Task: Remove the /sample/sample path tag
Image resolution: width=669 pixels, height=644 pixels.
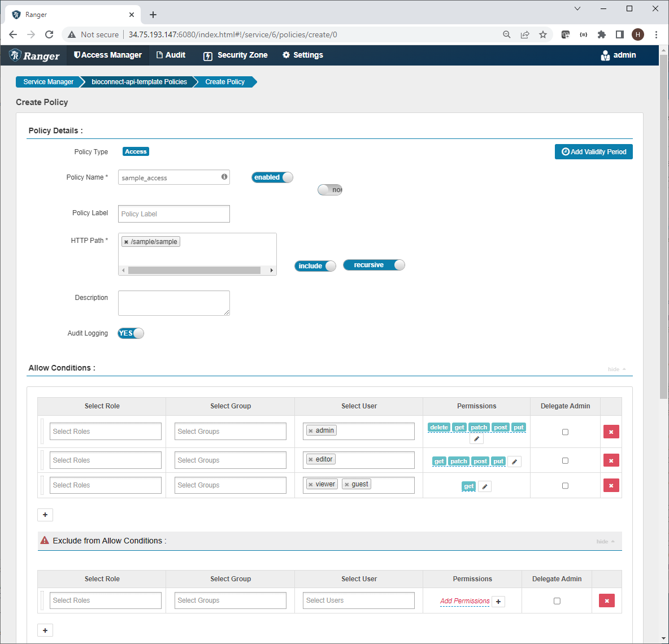Action: 127,242
